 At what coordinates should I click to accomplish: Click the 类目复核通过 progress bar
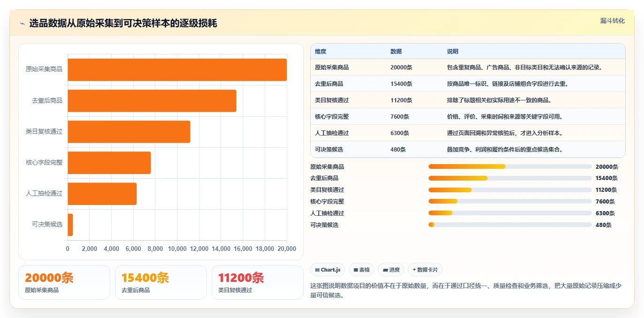coord(510,189)
